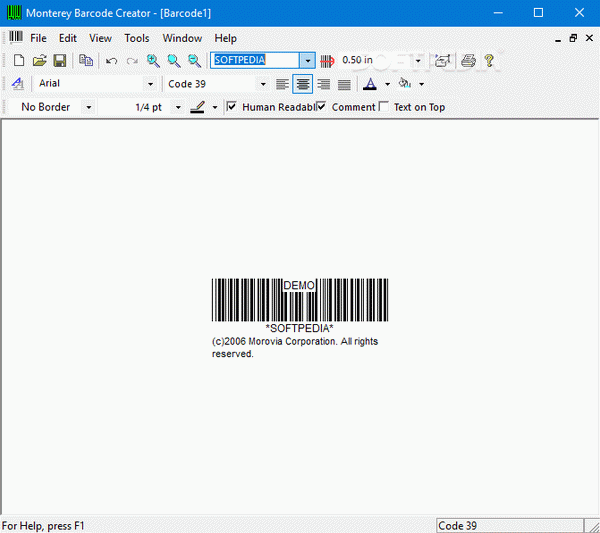Open the Arial font dropdown

(150, 84)
